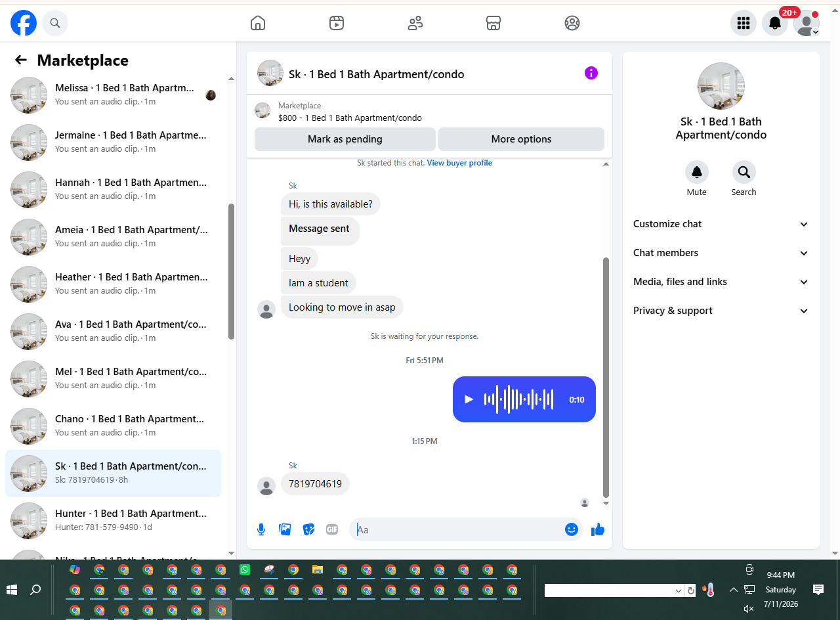The height and width of the screenshot is (620, 840).
Task: Click the microphone voice clip icon
Action: pyautogui.click(x=261, y=529)
